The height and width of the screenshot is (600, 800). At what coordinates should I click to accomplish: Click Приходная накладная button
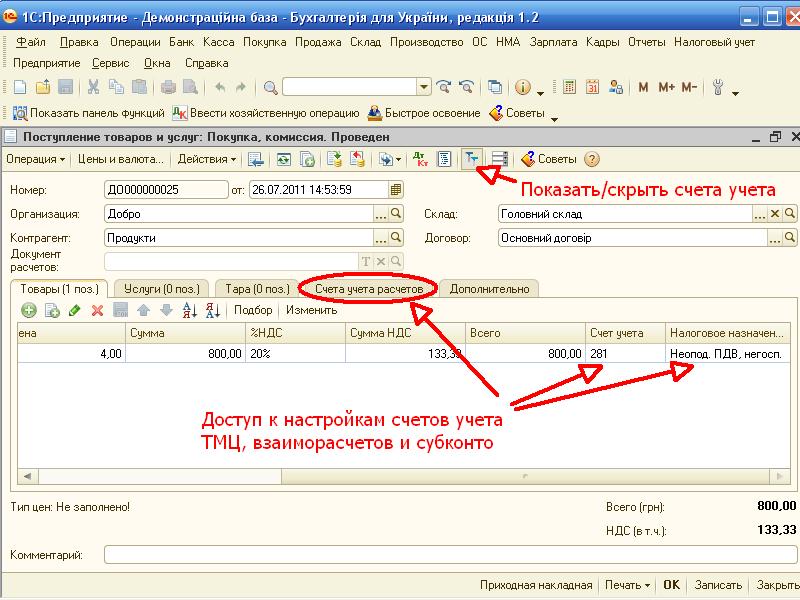[536, 585]
